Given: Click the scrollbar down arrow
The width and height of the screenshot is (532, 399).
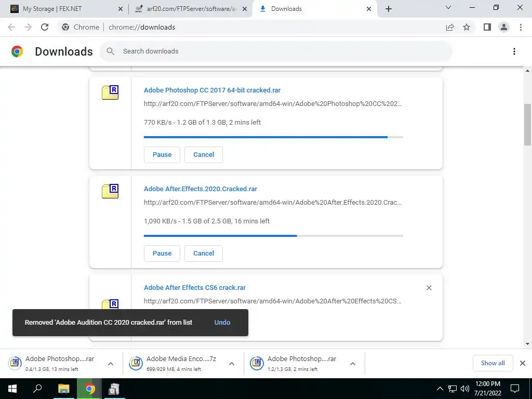Looking at the screenshot, I should coord(527,344).
